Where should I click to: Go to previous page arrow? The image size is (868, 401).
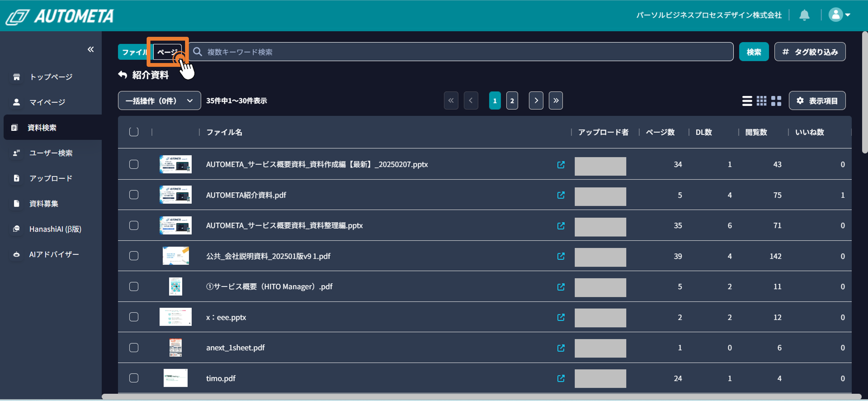pyautogui.click(x=471, y=100)
